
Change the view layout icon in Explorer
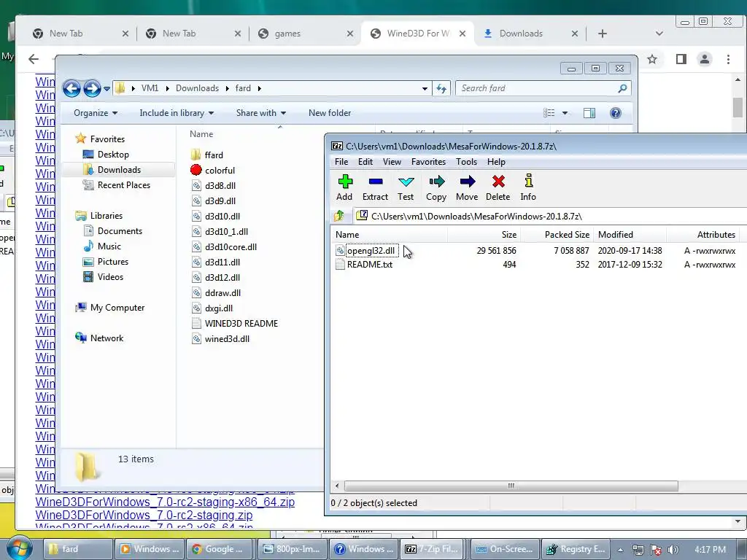(549, 113)
